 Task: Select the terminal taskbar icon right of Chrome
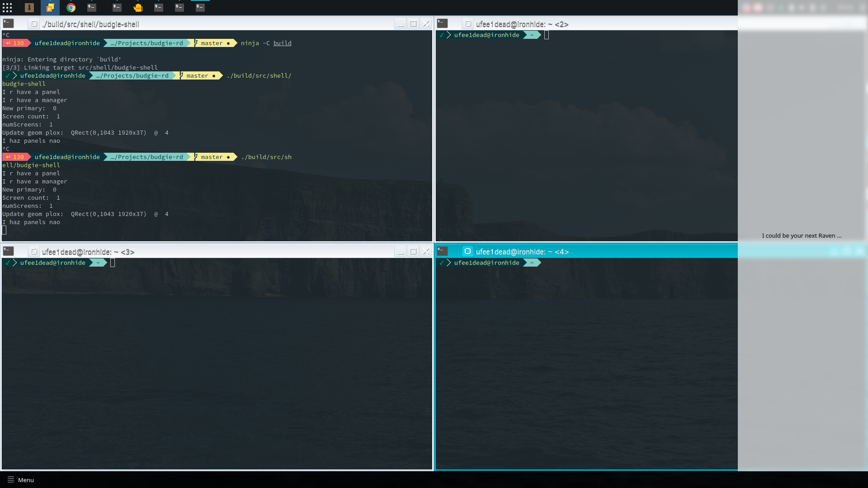click(x=92, y=8)
